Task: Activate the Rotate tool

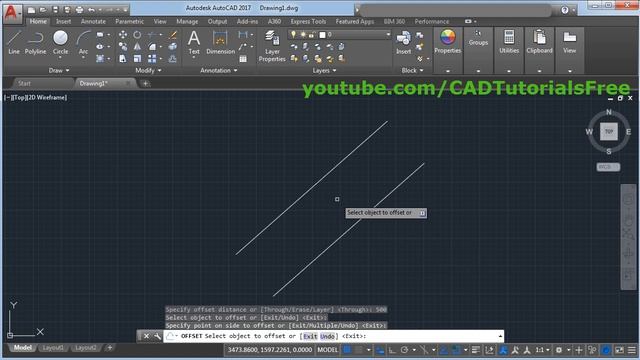Action: tap(137, 35)
